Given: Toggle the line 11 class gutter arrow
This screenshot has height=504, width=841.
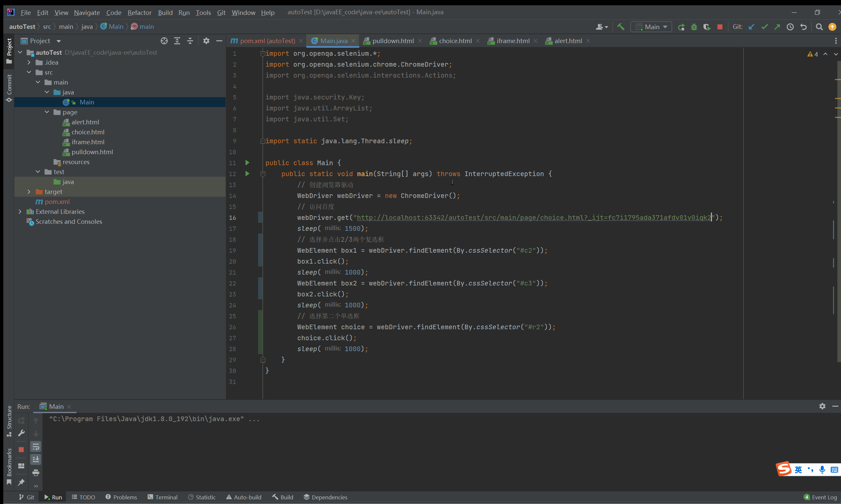Looking at the screenshot, I should (x=248, y=162).
